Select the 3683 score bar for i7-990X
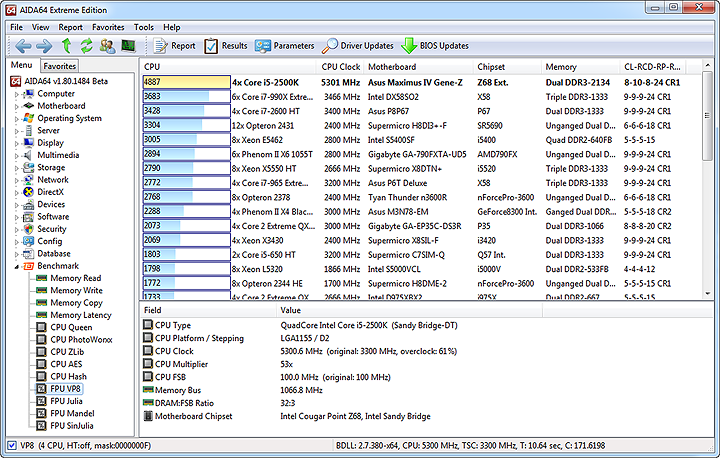The width and height of the screenshot is (720, 458). pos(186,96)
